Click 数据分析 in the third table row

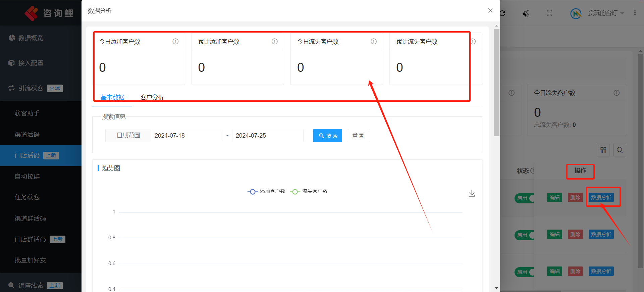tap(601, 271)
